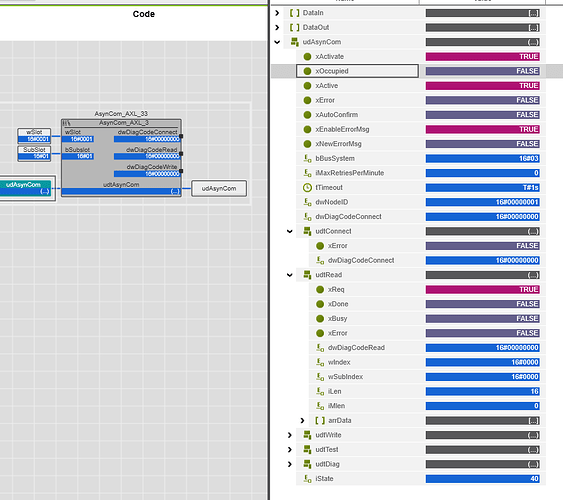Image resolution: width=563 pixels, height=500 pixels.
Task: Click the iMaxRetriesPerMinute variable icon
Action: [x=307, y=173]
